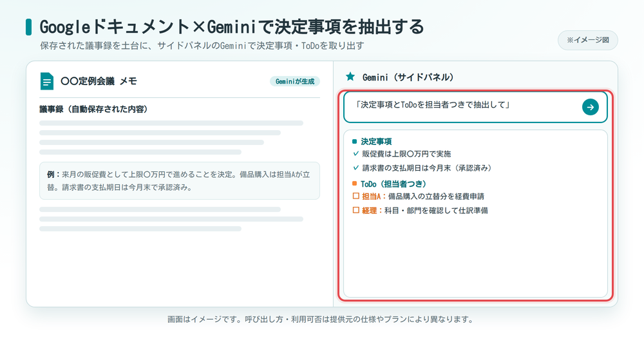
Task: Click the 「ToDo（担当者つき）」 heading
Action: click(x=393, y=184)
